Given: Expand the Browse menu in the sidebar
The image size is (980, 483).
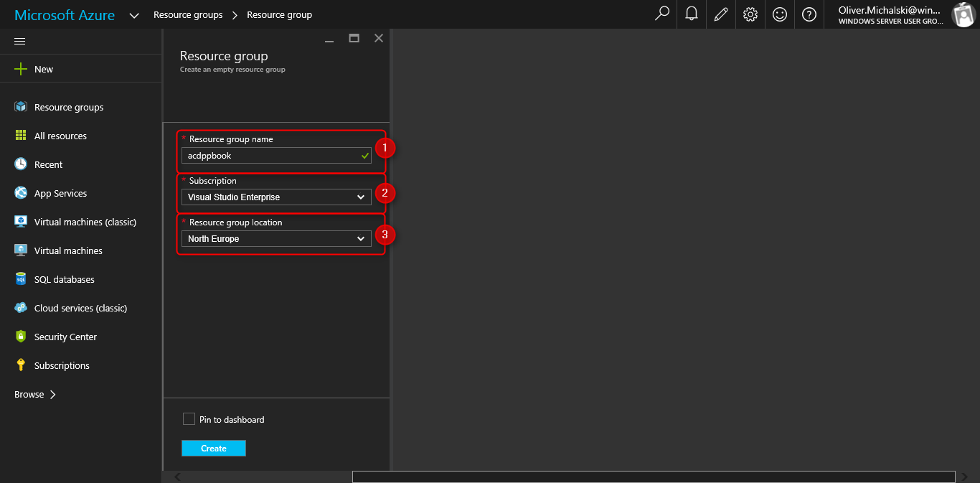Looking at the screenshot, I should pos(35,394).
